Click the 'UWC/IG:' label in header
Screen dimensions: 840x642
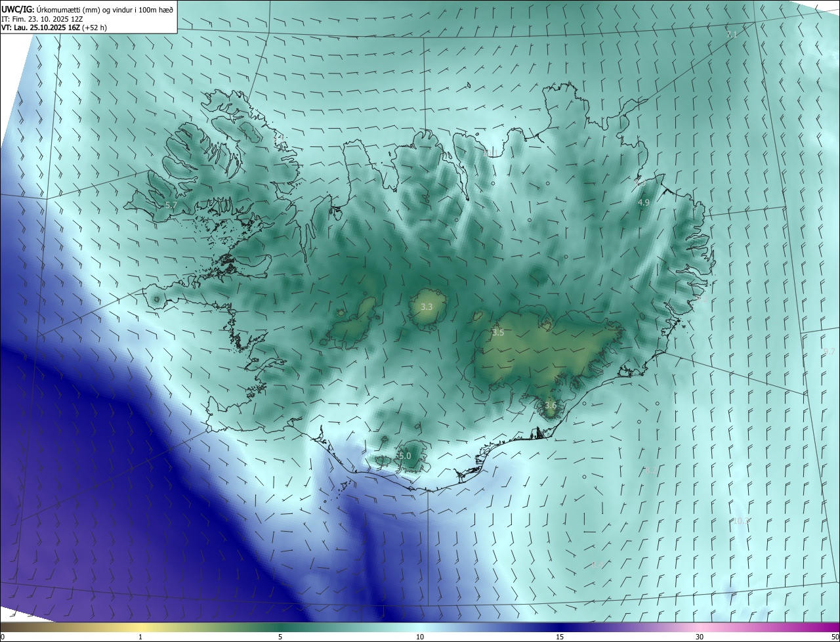(18, 10)
